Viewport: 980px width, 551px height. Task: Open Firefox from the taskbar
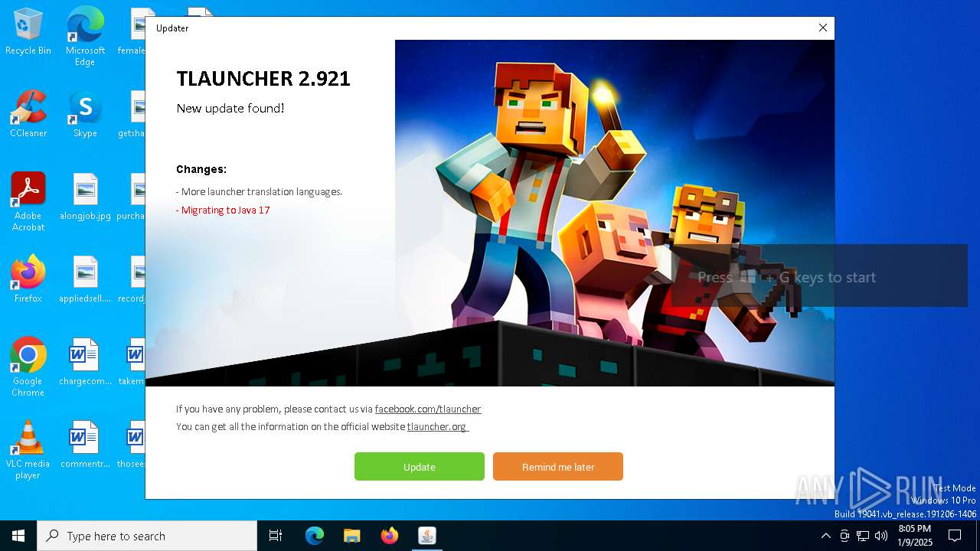click(390, 536)
